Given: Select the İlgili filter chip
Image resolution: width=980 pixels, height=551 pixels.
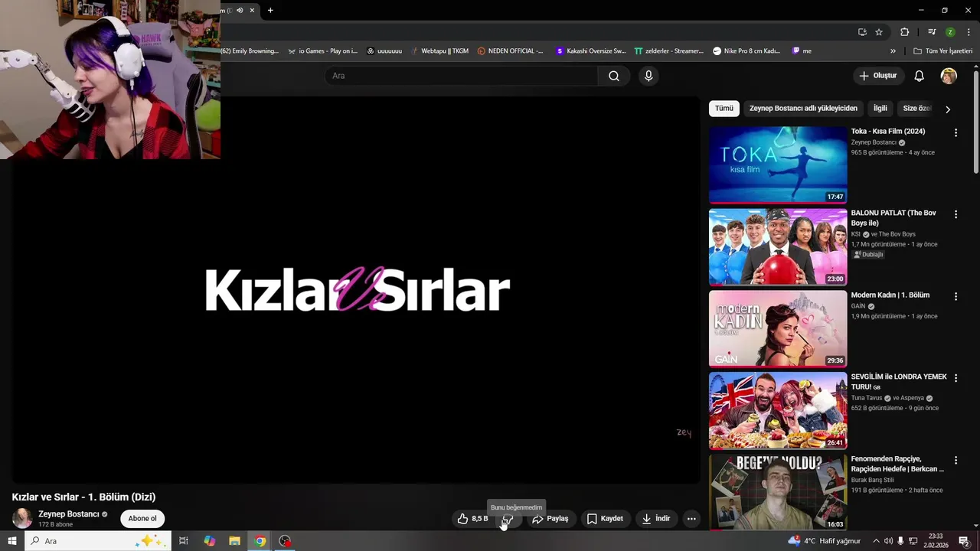Looking at the screenshot, I should point(880,109).
